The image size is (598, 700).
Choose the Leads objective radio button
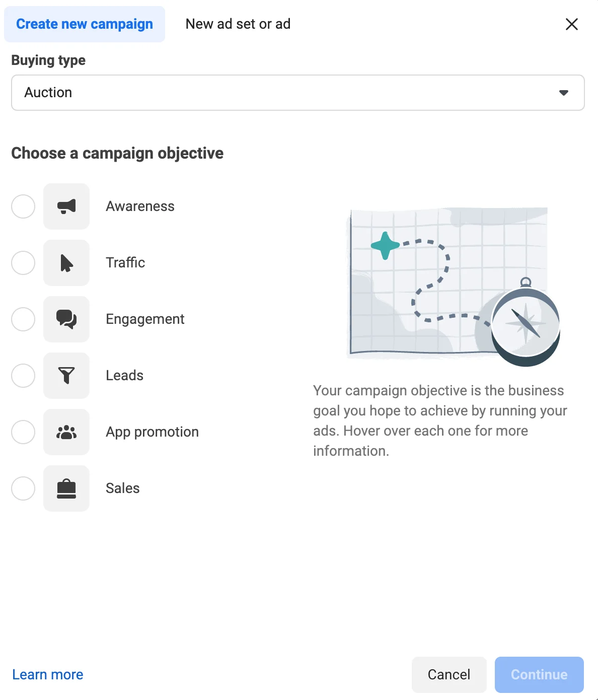pyautogui.click(x=23, y=375)
